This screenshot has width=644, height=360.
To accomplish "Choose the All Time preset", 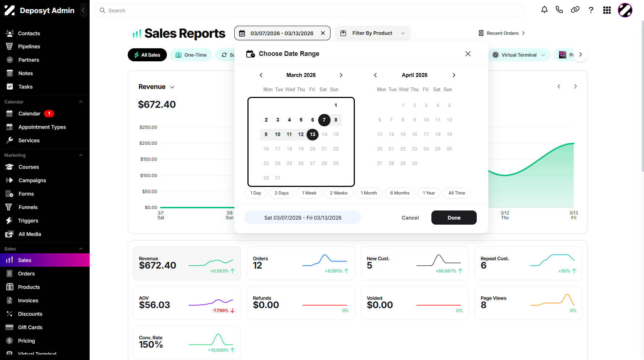I will [457, 193].
